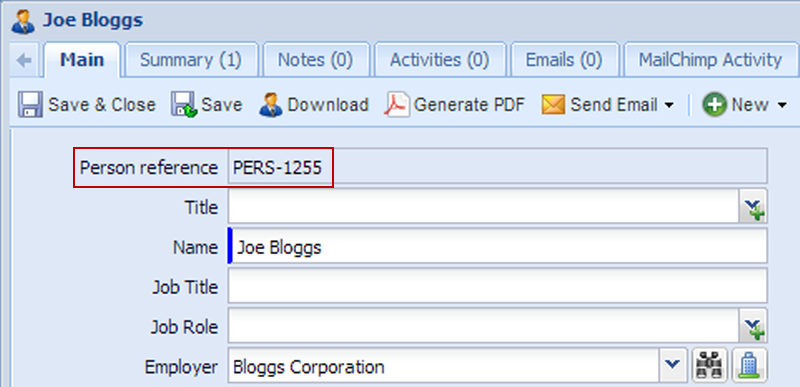The height and width of the screenshot is (387, 800).
Task: Click the Download person icon
Action: [x=271, y=105]
